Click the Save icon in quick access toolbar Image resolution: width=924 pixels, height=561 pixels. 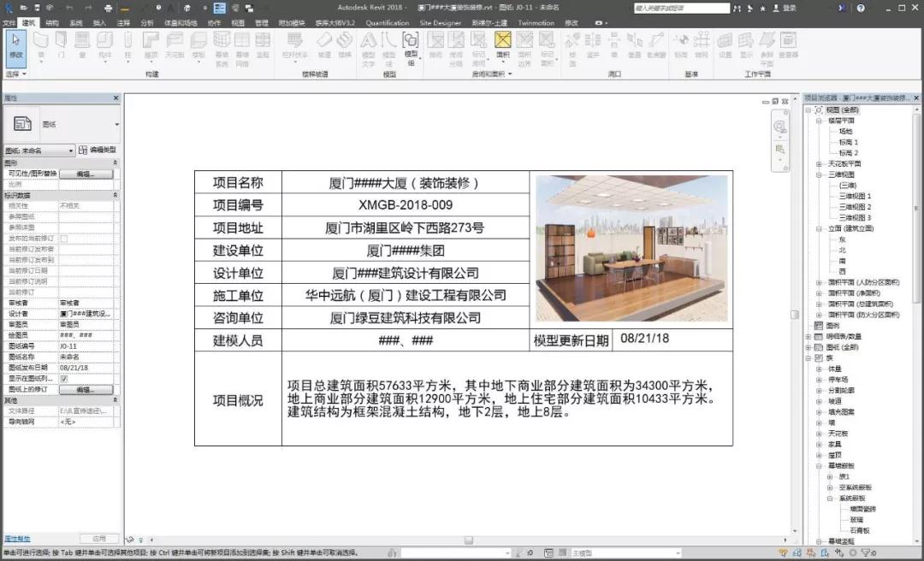[x=37, y=9]
